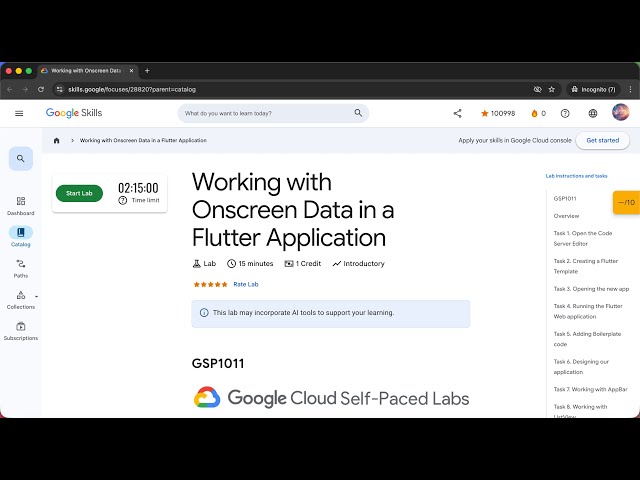Image resolution: width=640 pixels, height=480 pixels.
Task: Go to Task 2. Creating a Flutter Template
Action: click(586, 266)
